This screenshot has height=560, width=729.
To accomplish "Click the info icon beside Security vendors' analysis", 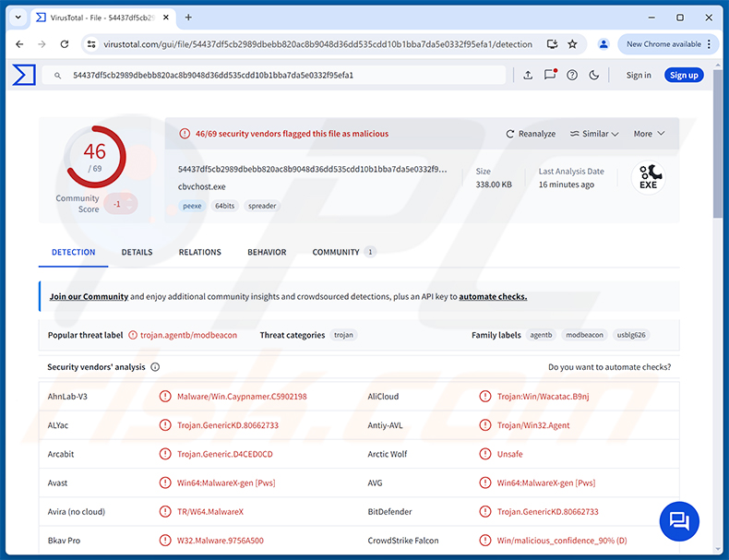I will pos(155,367).
